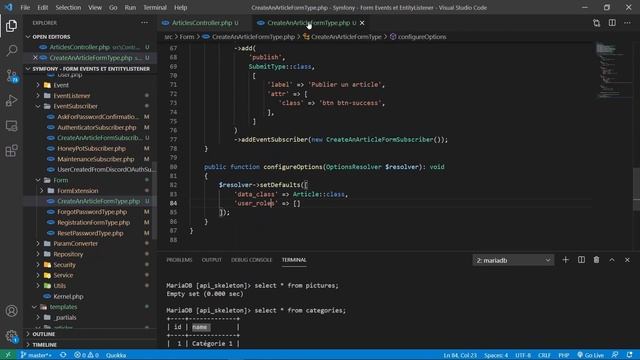Close CreateAnArticleFormType.php in Open Editors
This screenshot has height=360, width=640.
click(x=35, y=58)
